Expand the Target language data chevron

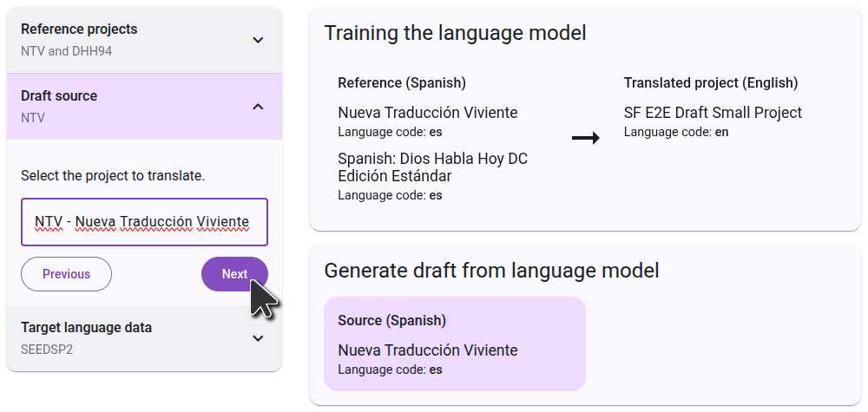[x=258, y=338]
